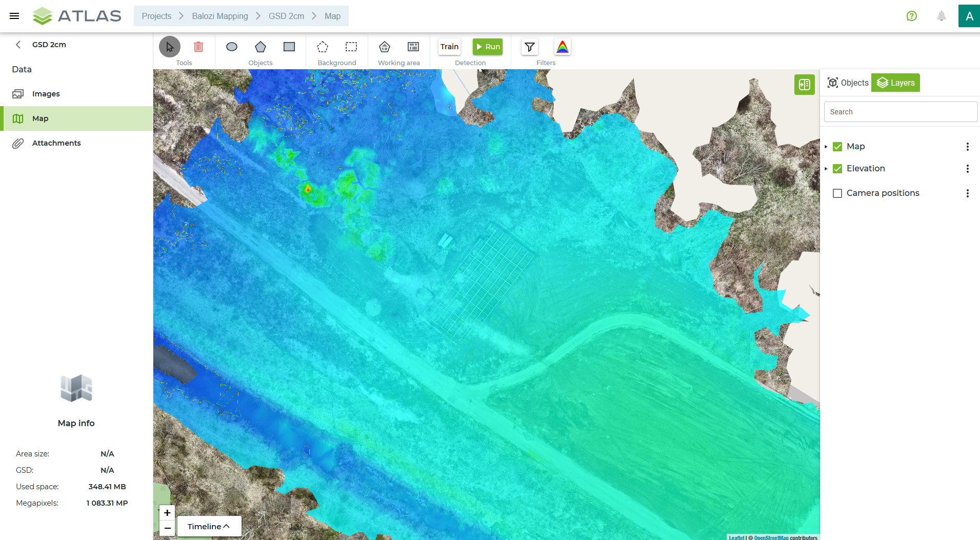Viewport: 980px width, 540px height.
Task: Click the layers Search field
Action: click(x=901, y=112)
